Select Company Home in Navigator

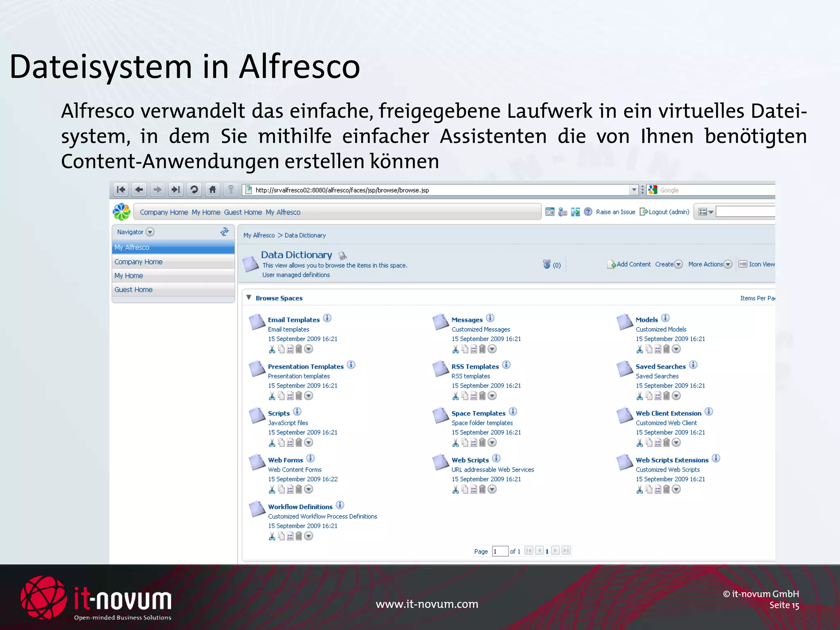click(173, 262)
